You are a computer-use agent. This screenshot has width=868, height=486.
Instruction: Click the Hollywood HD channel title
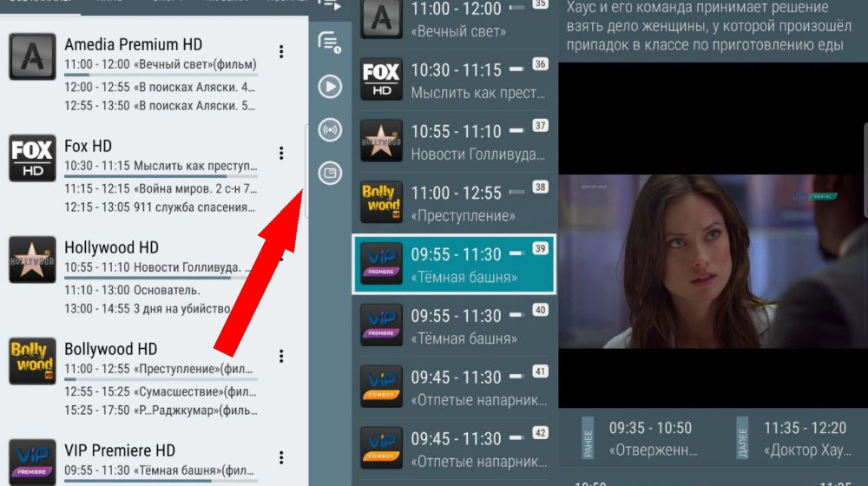pos(111,247)
